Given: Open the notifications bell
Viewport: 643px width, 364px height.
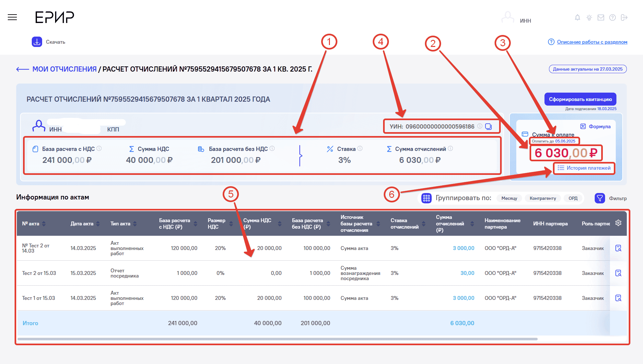Looking at the screenshot, I should [x=577, y=17].
